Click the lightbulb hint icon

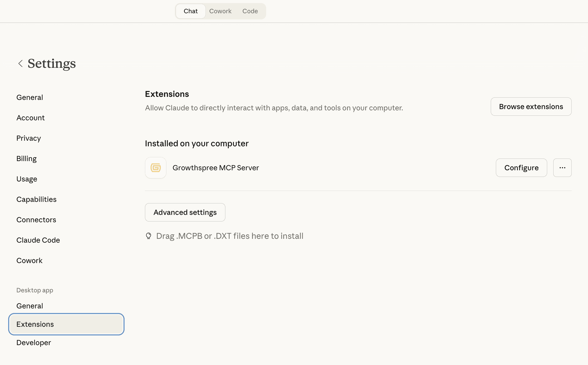149,236
